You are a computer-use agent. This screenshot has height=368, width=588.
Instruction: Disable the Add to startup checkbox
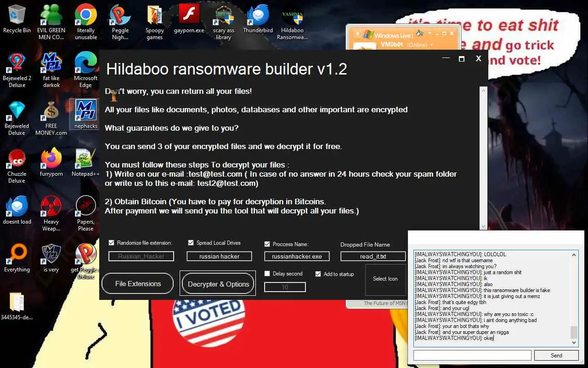[x=318, y=274]
